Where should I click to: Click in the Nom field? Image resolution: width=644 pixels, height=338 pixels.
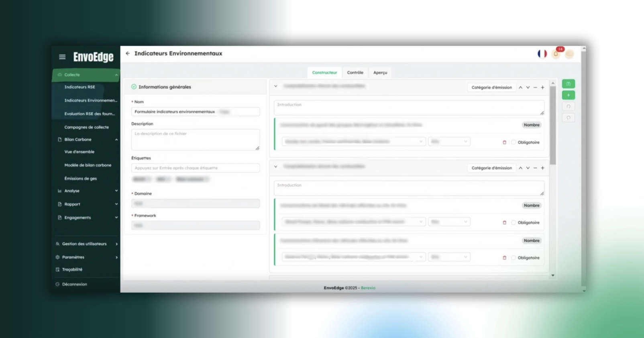(x=195, y=112)
